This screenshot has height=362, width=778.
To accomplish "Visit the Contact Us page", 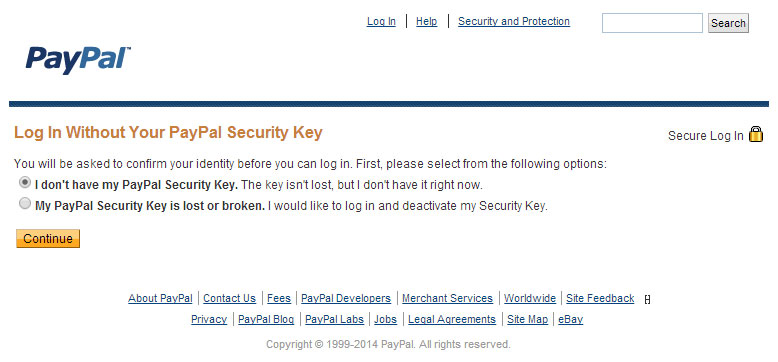I will 229,299.
